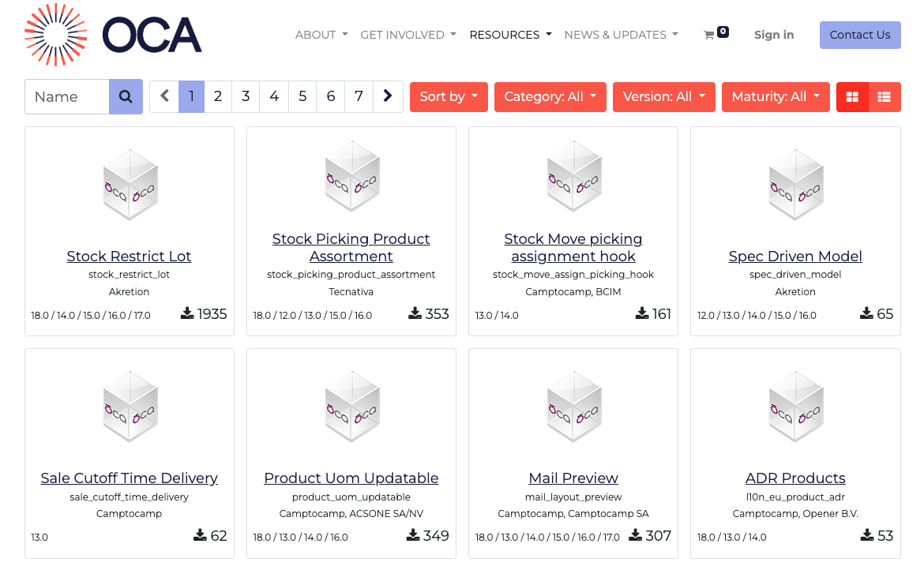The height and width of the screenshot is (566, 924).
Task: Go to page 3
Action: point(246,96)
